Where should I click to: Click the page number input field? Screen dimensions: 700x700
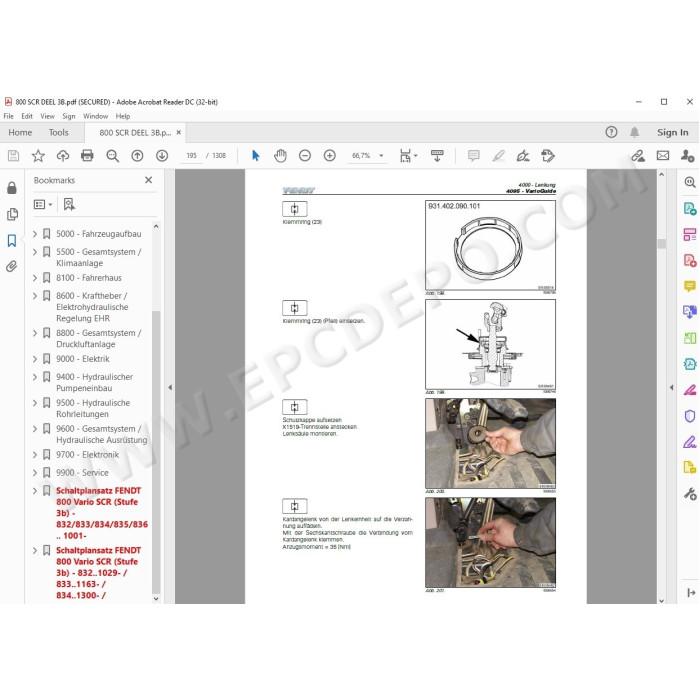pyautogui.click(x=192, y=156)
